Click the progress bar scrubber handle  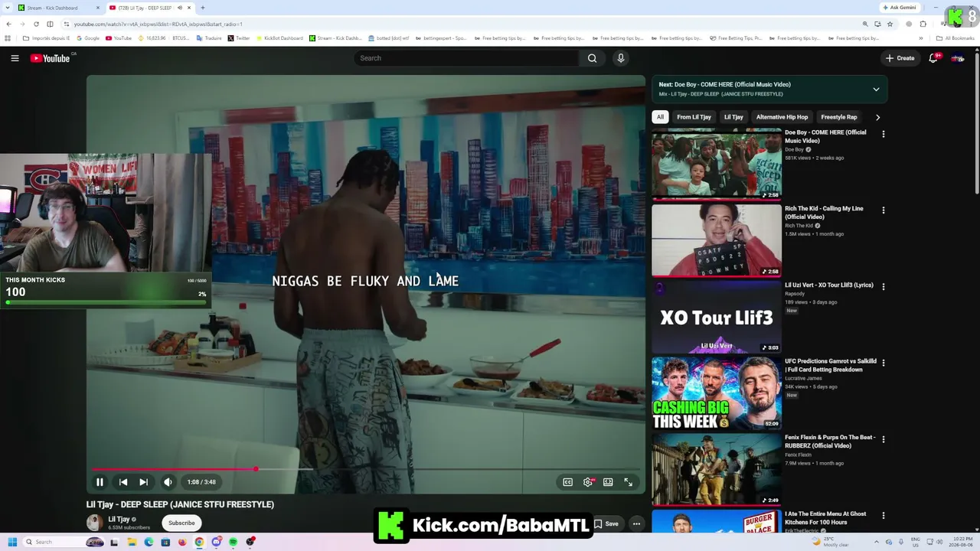256,469
